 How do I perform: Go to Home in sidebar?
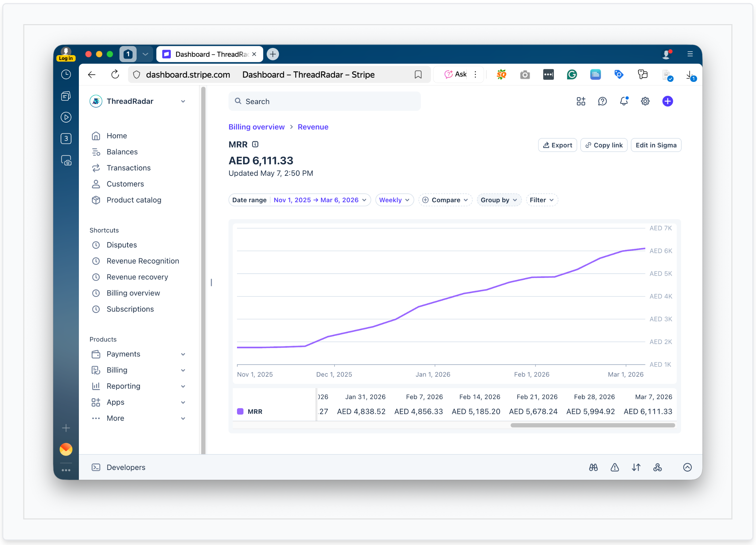click(117, 136)
